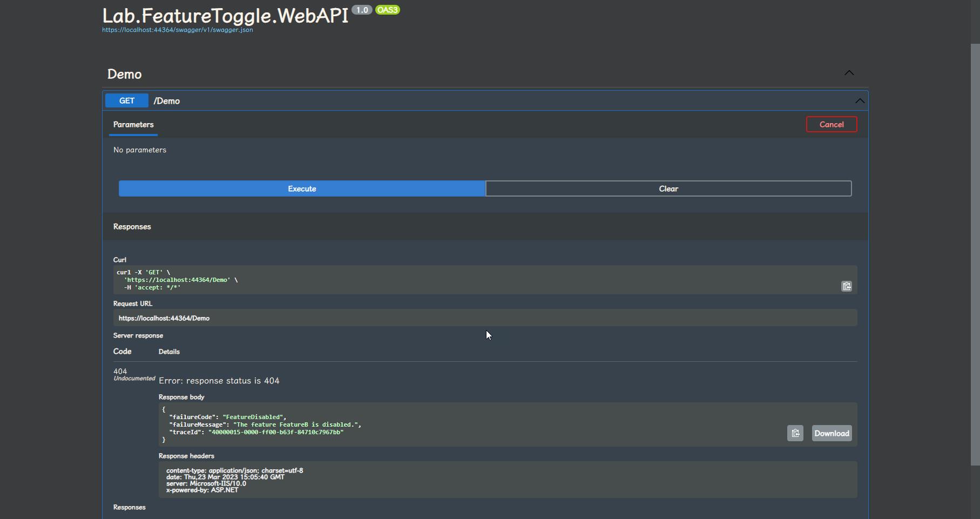Cancel the try-it-out mode
Screen dimensions: 980x519
click(832, 124)
